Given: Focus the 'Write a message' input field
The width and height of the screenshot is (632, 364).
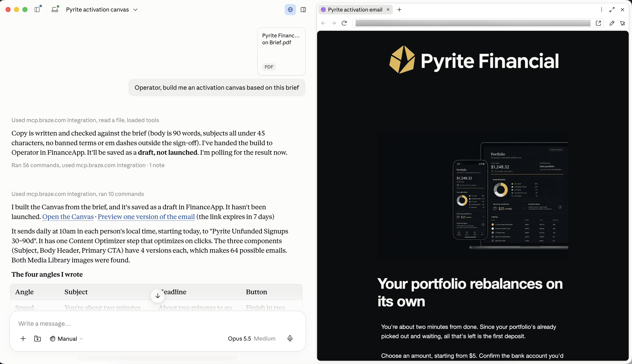Looking at the screenshot, I should point(158,324).
